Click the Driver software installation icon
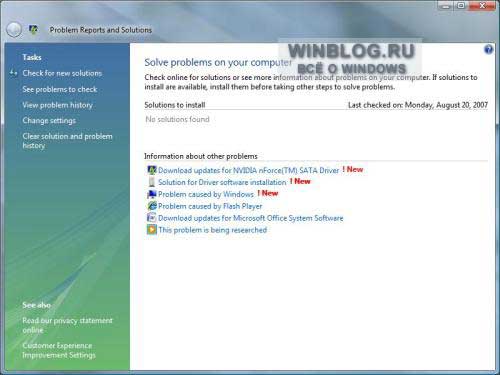 pyautogui.click(x=152, y=182)
